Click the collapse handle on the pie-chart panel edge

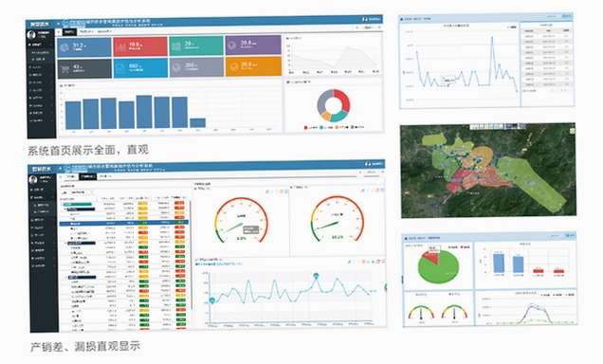click(x=402, y=280)
